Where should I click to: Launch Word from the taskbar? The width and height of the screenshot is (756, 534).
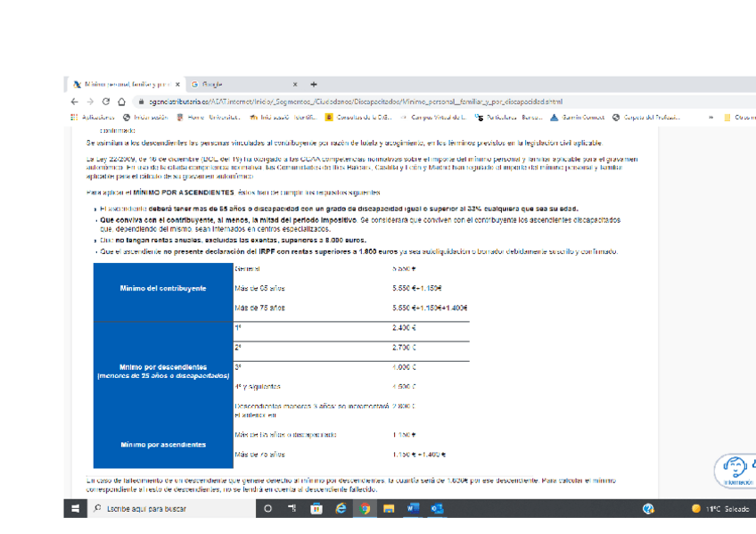pyautogui.click(x=413, y=508)
